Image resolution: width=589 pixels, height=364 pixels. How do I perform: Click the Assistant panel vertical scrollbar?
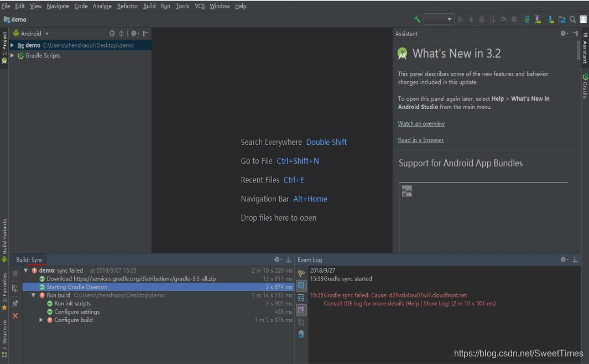578,50
